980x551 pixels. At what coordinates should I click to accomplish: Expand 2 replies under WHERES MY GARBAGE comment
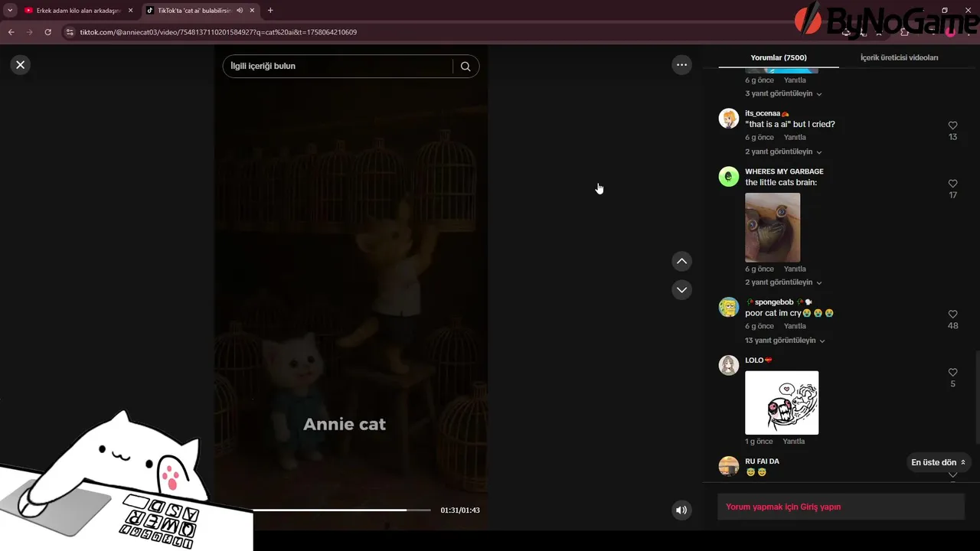tap(783, 282)
